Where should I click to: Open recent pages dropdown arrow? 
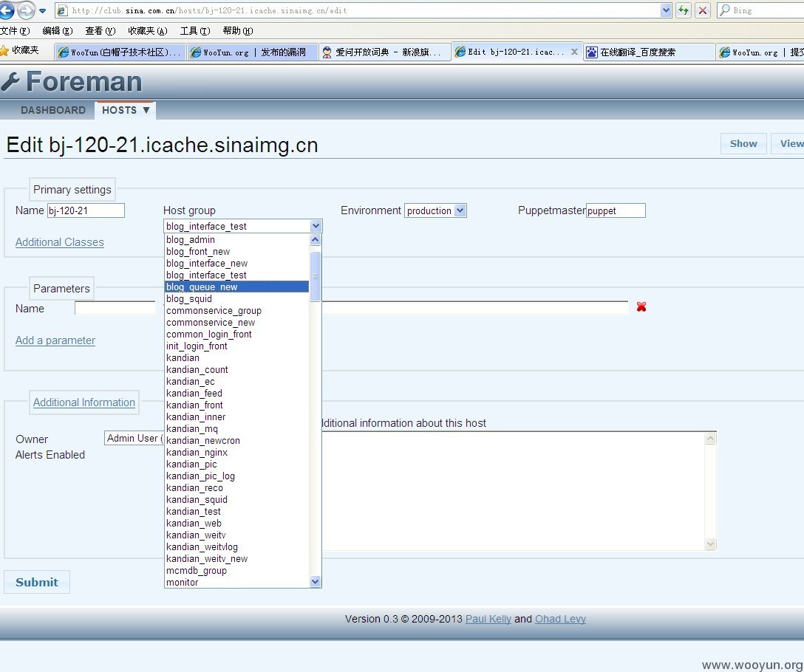pos(43,10)
